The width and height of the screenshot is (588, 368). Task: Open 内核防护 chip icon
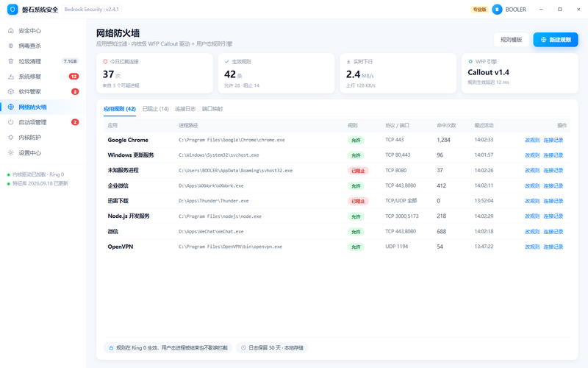click(11, 138)
